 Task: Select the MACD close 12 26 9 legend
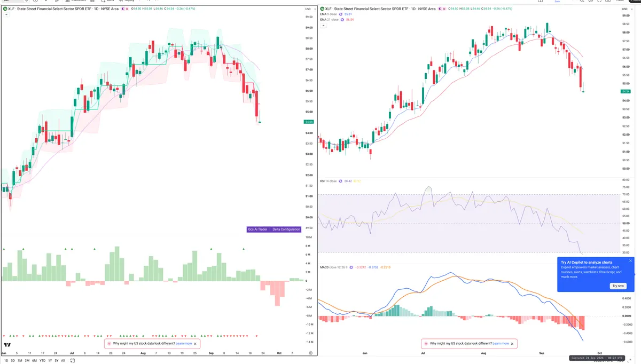[x=333, y=267]
